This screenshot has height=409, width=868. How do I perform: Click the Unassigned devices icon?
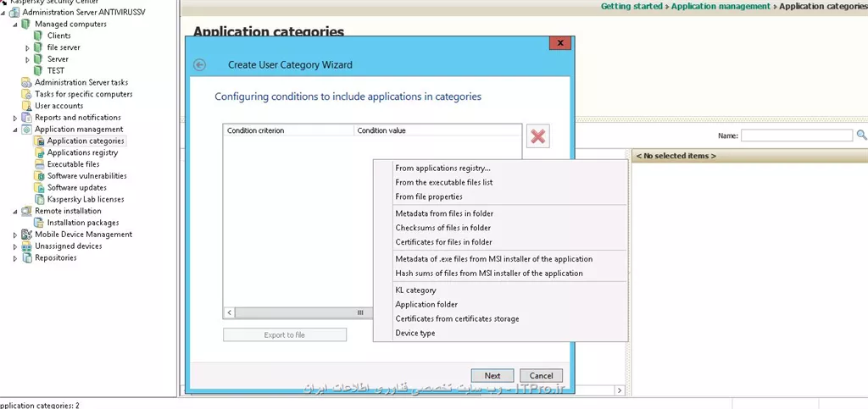click(x=26, y=246)
